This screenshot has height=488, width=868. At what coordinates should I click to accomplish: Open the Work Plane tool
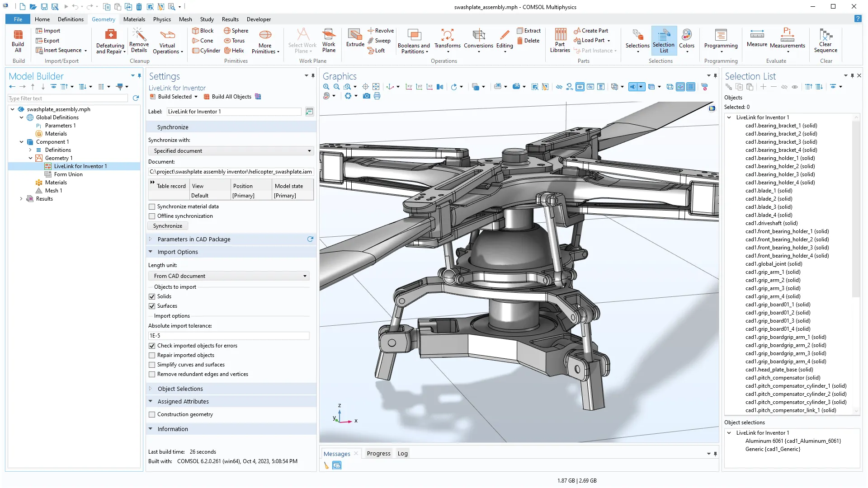pyautogui.click(x=329, y=36)
